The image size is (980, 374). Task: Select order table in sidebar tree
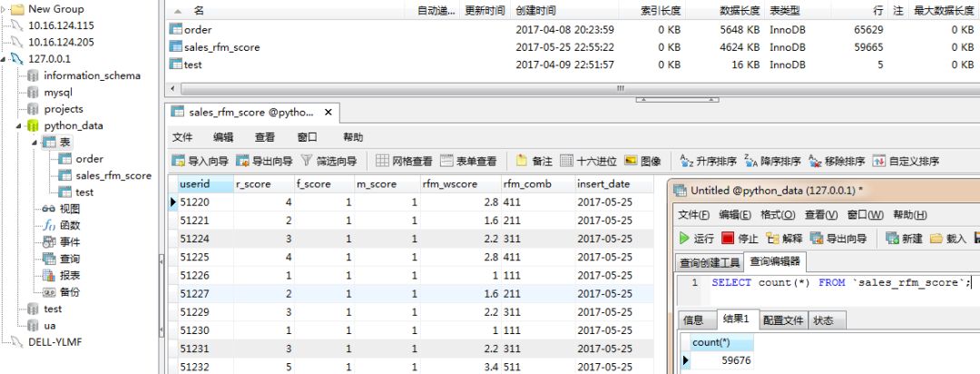[89, 159]
